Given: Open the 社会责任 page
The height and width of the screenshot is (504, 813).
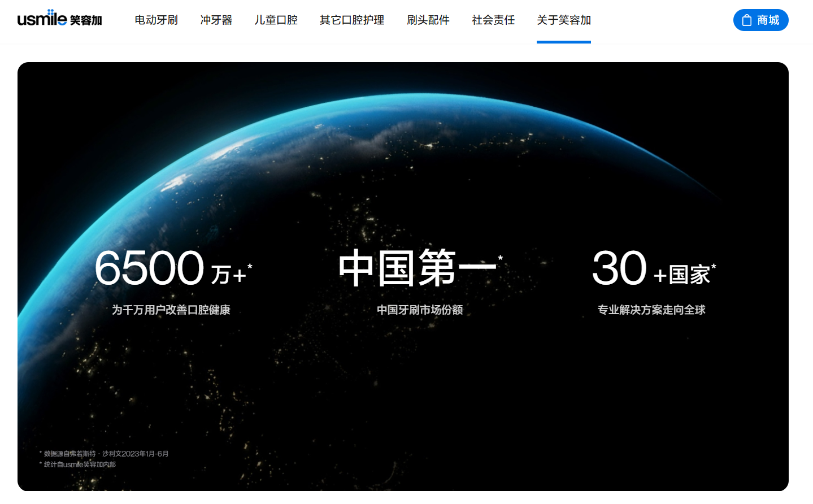Looking at the screenshot, I should [493, 20].
